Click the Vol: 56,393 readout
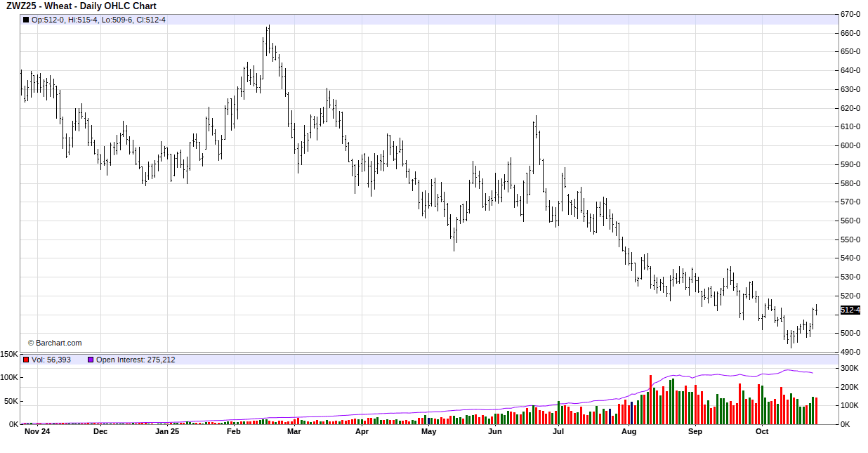 point(51,360)
